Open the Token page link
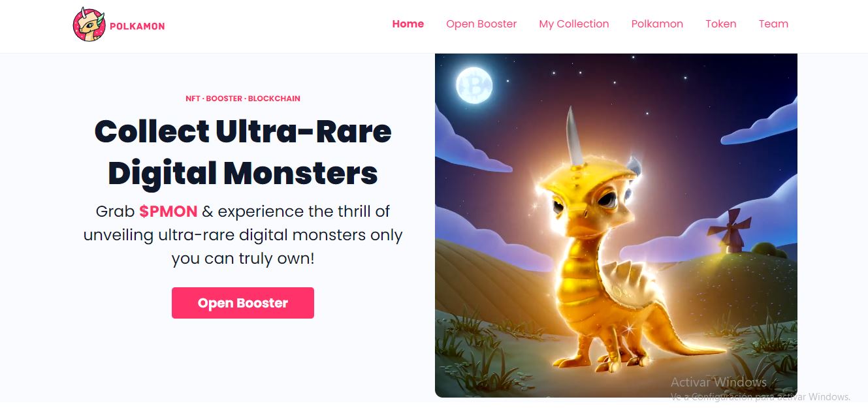Screen dimensions: 868x410 [721, 24]
